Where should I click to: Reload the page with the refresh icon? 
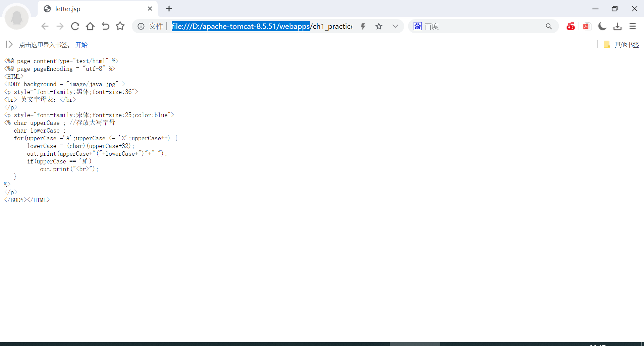point(75,26)
